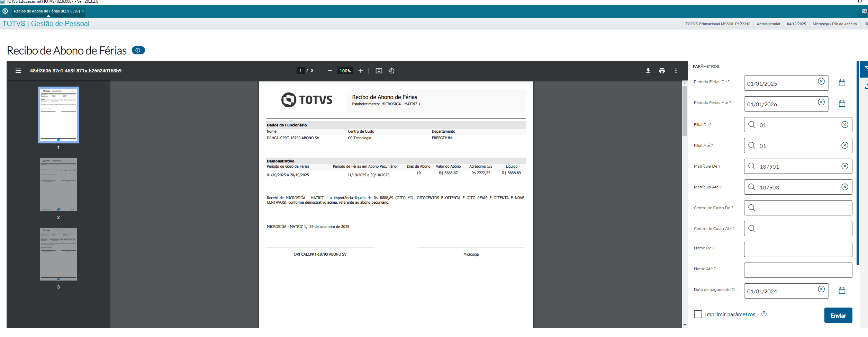
Task: Fit the PDF to page
Action: pos(379,71)
